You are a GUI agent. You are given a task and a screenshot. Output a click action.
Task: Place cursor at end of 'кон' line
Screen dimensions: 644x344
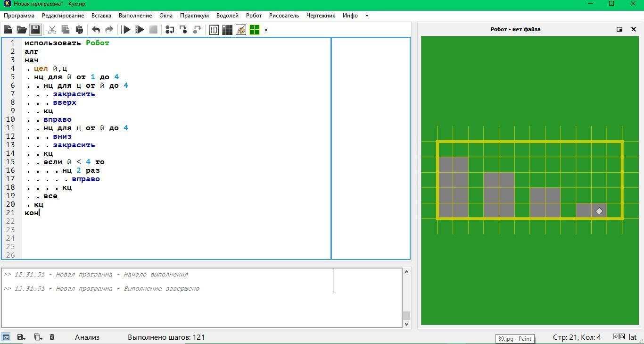(40, 213)
